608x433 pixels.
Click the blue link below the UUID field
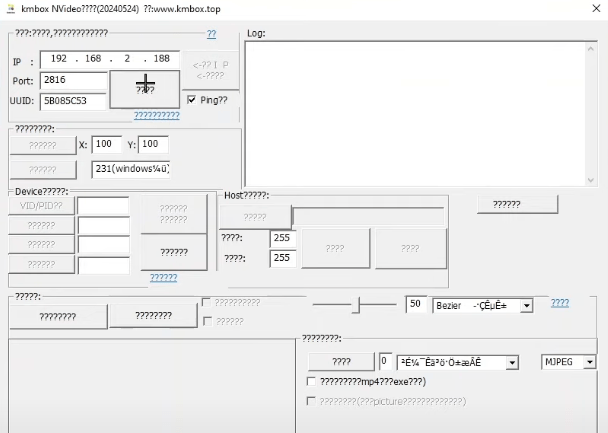pyautogui.click(x=157, y=115)
